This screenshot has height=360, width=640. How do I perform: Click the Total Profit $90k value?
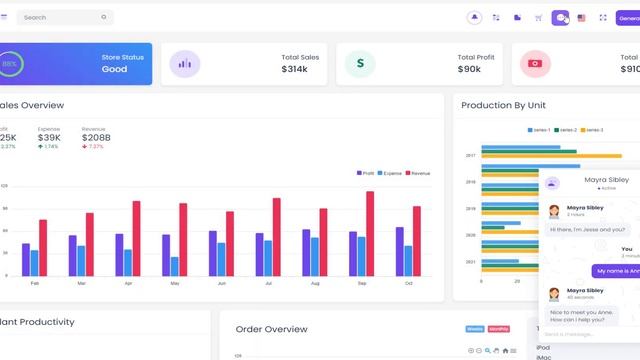pos(469,69)
